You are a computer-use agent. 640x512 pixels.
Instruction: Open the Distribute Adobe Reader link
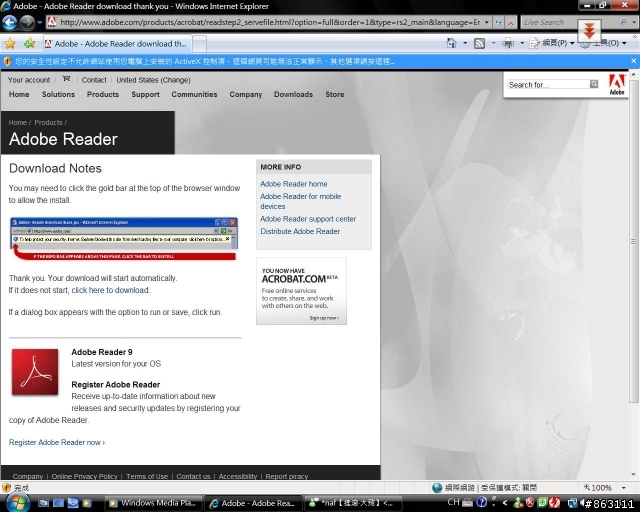(300, 231)
